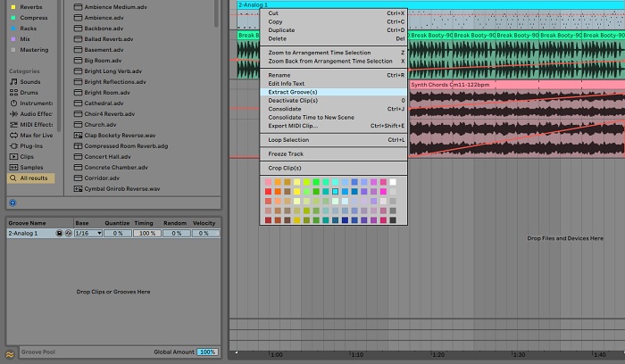
Task: Open the MIDI Effects category
Action: (31, 125)
